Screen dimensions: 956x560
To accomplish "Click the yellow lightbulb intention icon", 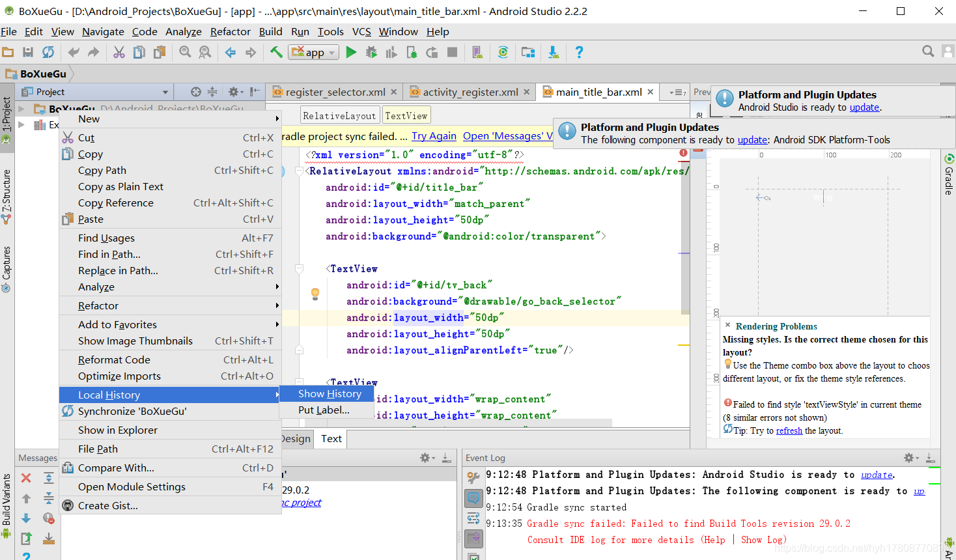I will pyautogui.click(x=315, y=294).
